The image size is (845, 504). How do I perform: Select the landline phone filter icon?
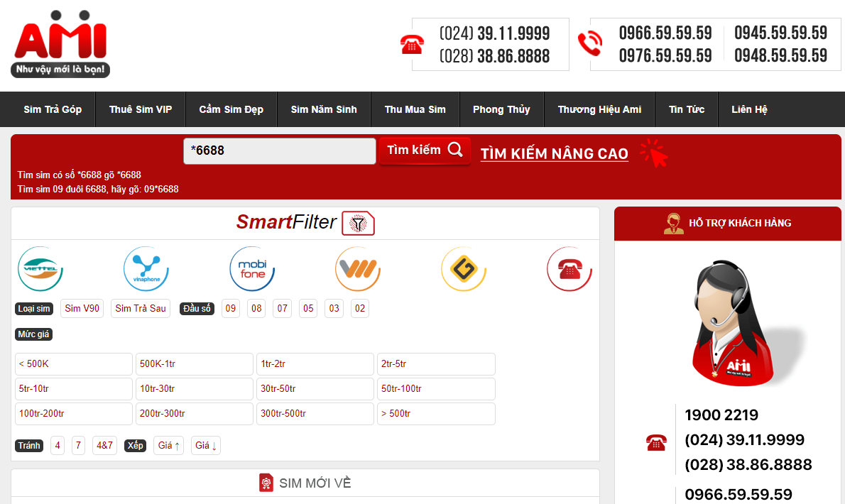(x=569, y=269)
